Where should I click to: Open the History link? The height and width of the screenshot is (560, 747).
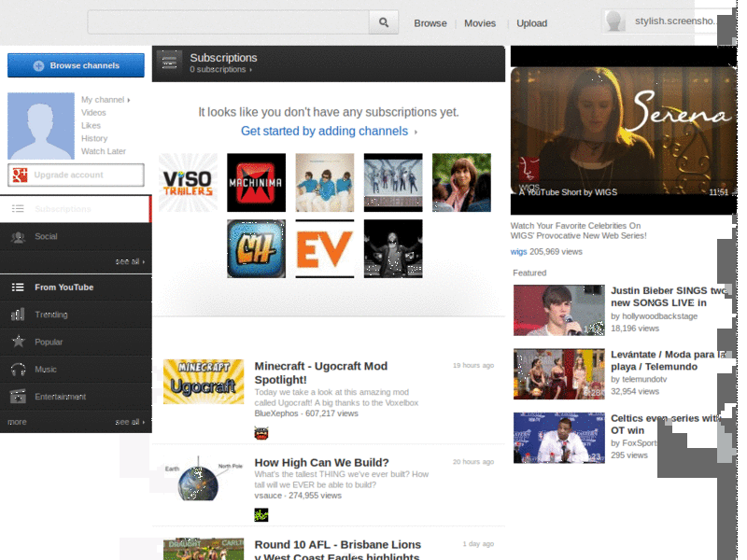tap(94, 138)
